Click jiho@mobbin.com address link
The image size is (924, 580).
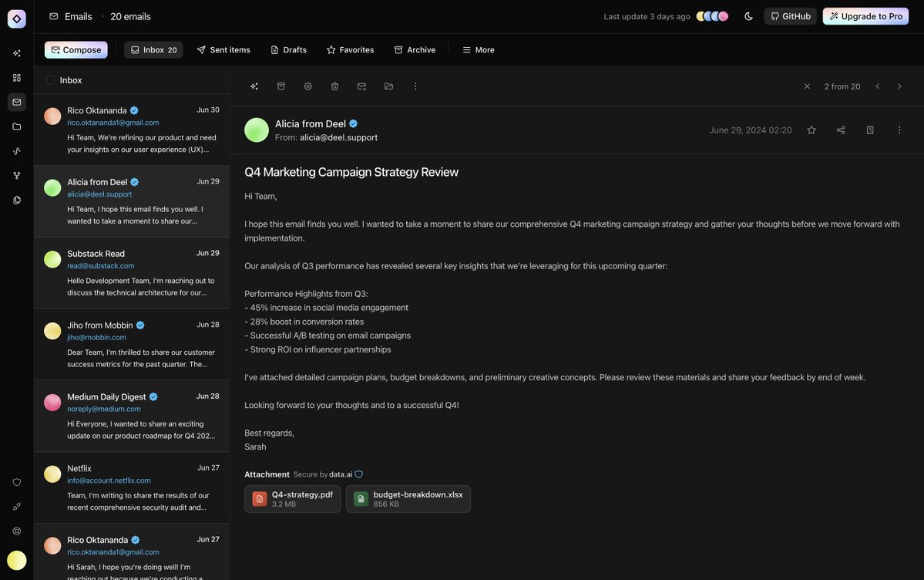[96, 338]
